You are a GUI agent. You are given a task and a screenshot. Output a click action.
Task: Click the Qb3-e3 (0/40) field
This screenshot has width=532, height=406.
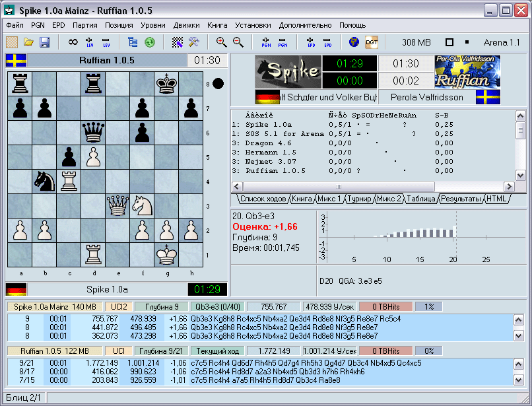tap(217, 307)
